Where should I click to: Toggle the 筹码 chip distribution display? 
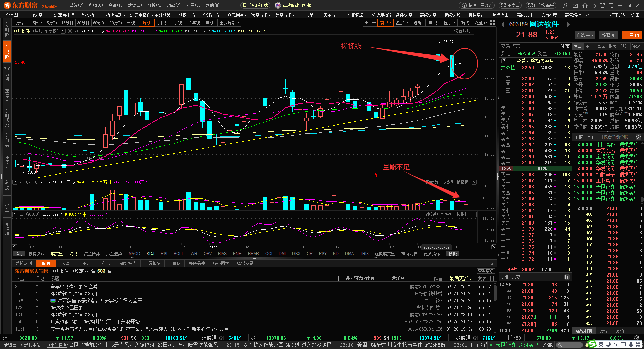point(417,23)
